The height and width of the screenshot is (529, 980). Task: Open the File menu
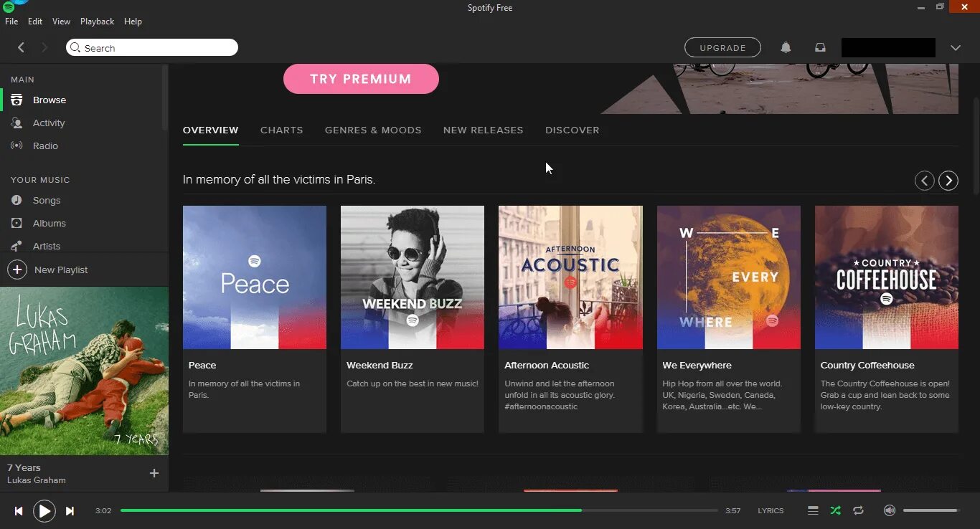click(11, 22)
